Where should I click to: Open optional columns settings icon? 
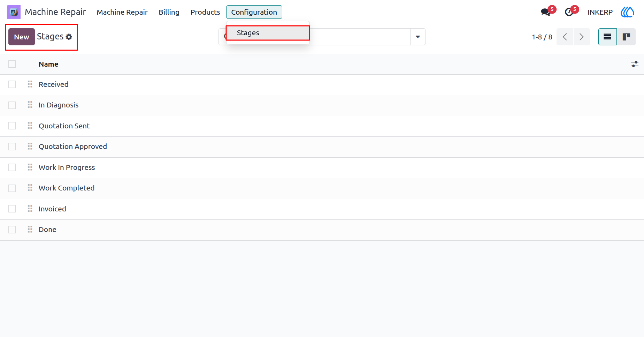point(635,64)
